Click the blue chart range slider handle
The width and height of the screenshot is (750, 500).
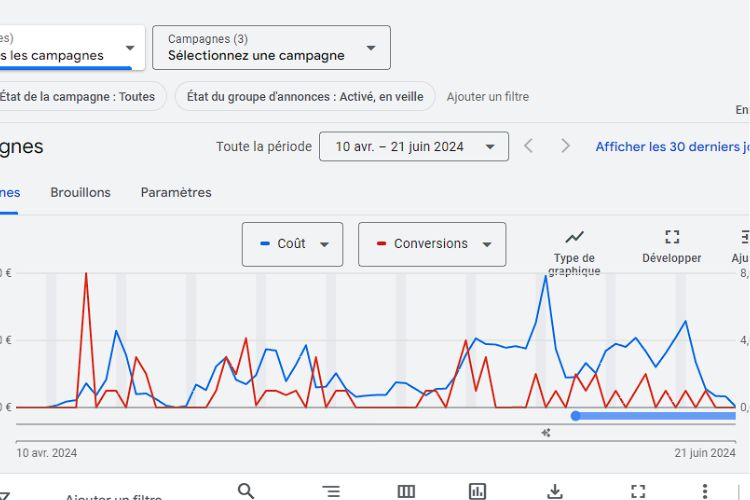(x=576, y=415)
